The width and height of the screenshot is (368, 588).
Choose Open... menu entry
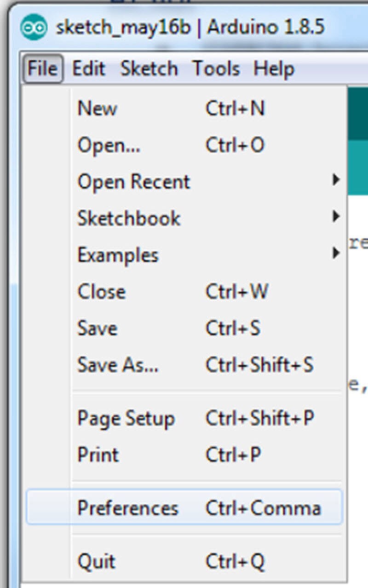[109, 145]
